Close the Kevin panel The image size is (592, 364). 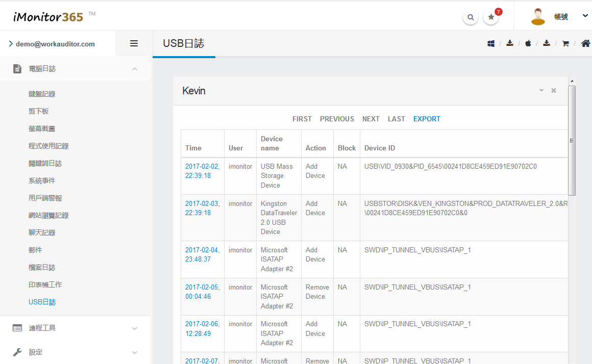point(554,91)
